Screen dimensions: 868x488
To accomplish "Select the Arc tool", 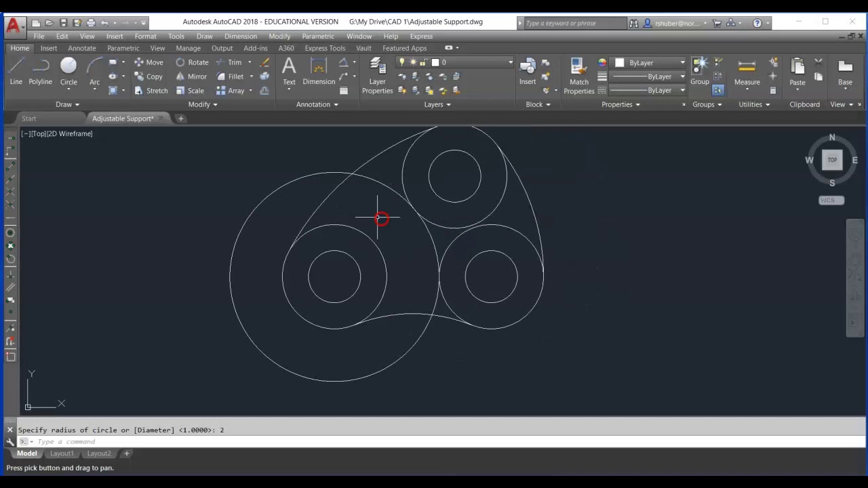I will [x=94, y=71].
